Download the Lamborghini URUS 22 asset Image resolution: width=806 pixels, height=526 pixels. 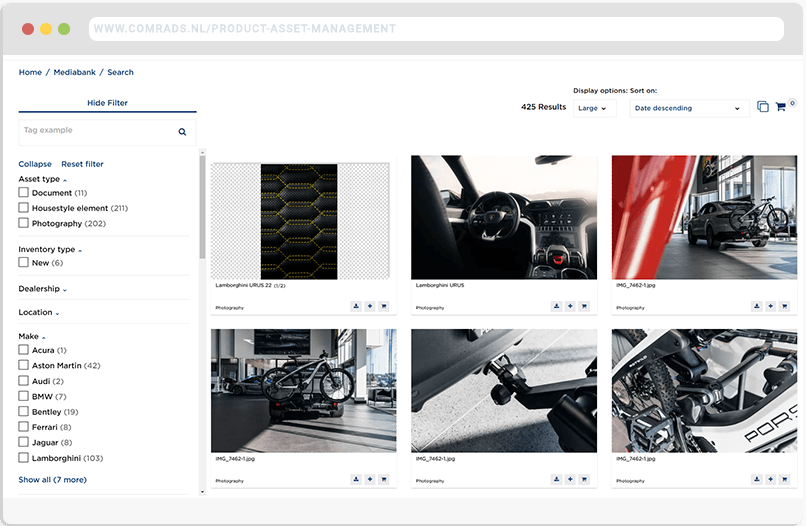356,306
